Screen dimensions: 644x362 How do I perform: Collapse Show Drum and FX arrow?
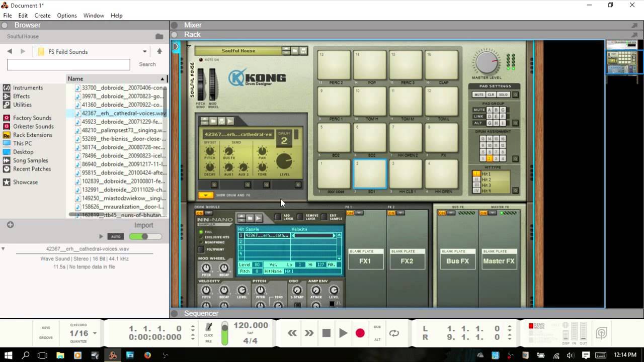(x=205, y=195)
